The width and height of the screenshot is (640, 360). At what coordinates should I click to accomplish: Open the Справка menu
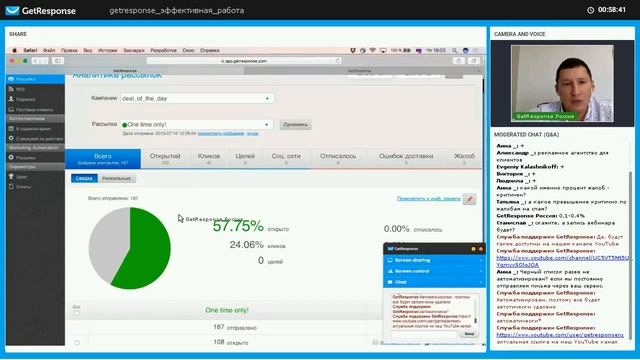[x=210, y=50]
